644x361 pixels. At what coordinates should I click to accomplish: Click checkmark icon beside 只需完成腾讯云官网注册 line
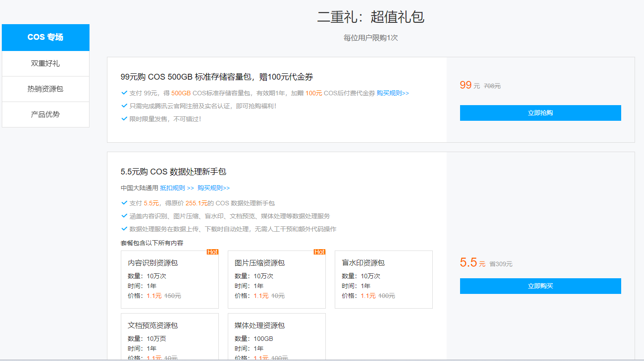pos(124,106)
